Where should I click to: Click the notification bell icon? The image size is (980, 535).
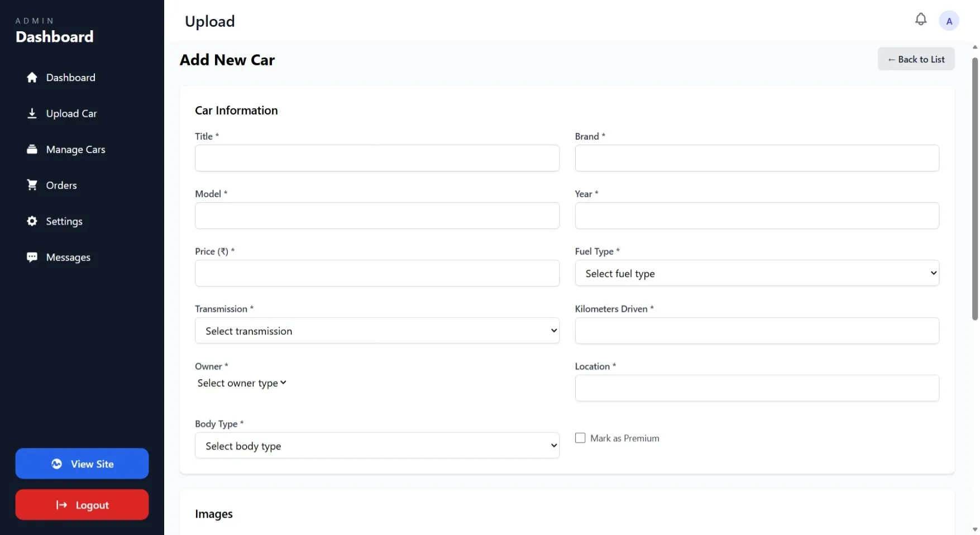click(x=921, y=18)
